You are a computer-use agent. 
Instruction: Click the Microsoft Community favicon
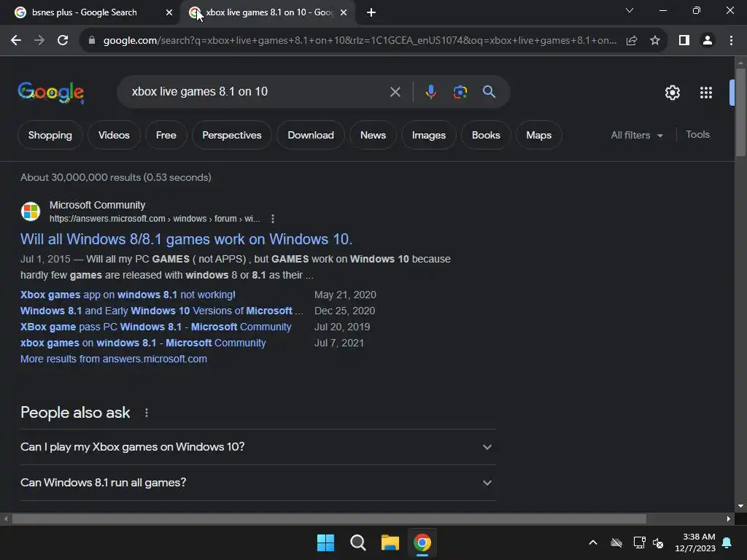point(31,211)
